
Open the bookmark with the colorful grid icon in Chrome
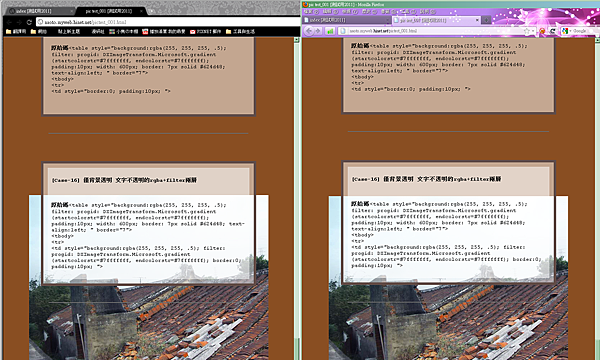(x=123, y=31)
